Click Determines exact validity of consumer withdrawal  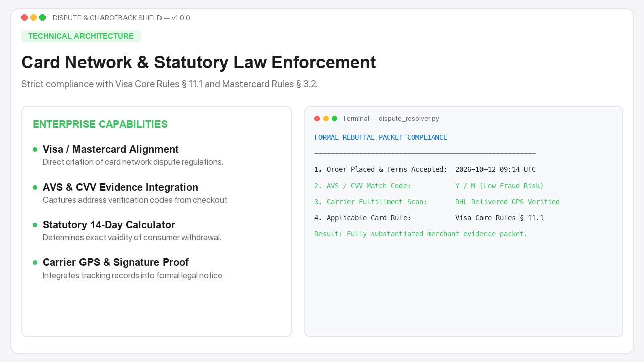point(132,238)
